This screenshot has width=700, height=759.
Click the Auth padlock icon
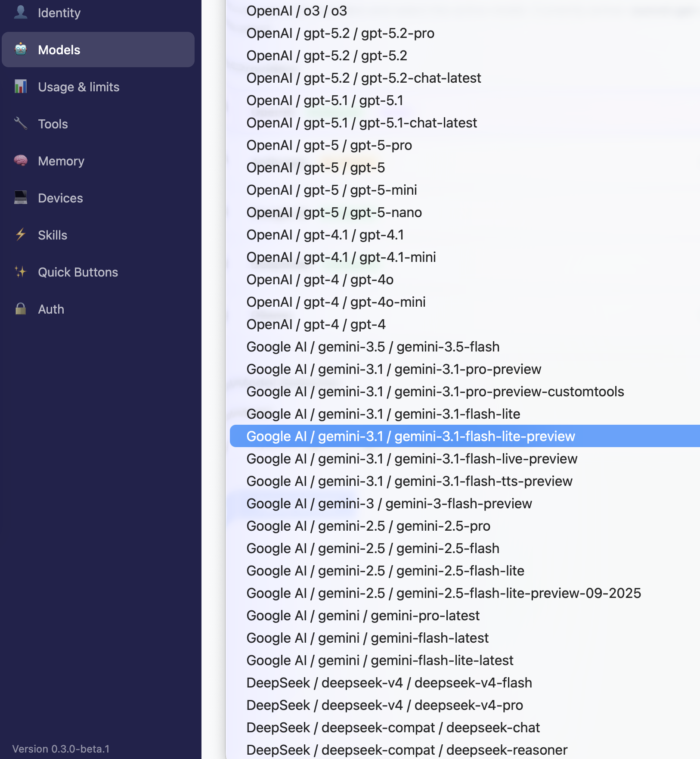point(21,308)
